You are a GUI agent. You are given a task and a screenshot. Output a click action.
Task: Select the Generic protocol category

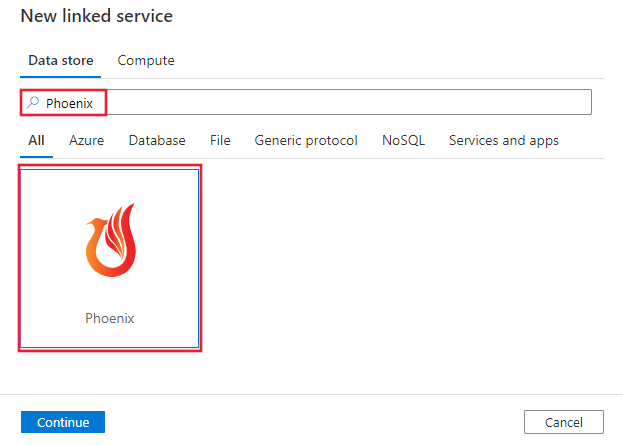pos(306,141)
